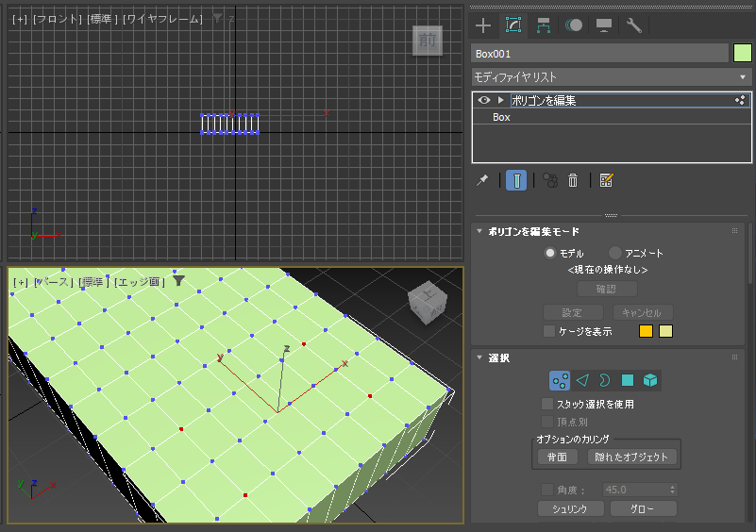This screenshot has width=756, height=532.
Task: Open the pale yellow cage color swatch
Action: [x=665, y=331]
